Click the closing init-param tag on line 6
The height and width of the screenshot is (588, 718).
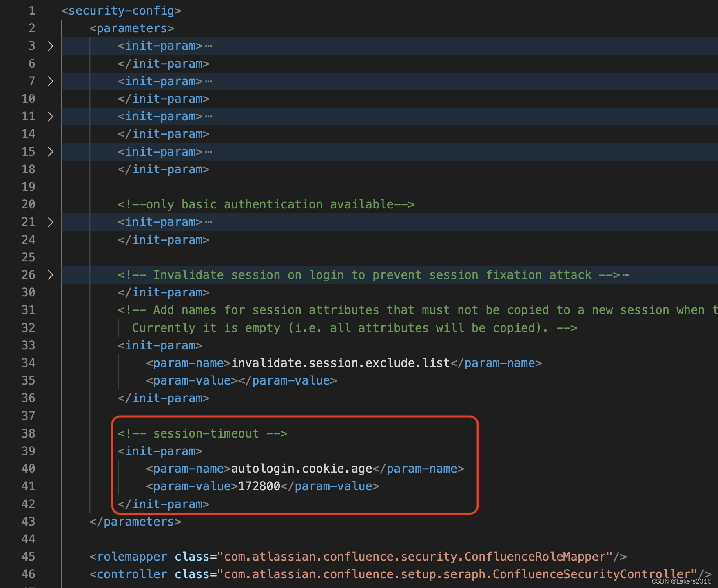pos(164,64)
